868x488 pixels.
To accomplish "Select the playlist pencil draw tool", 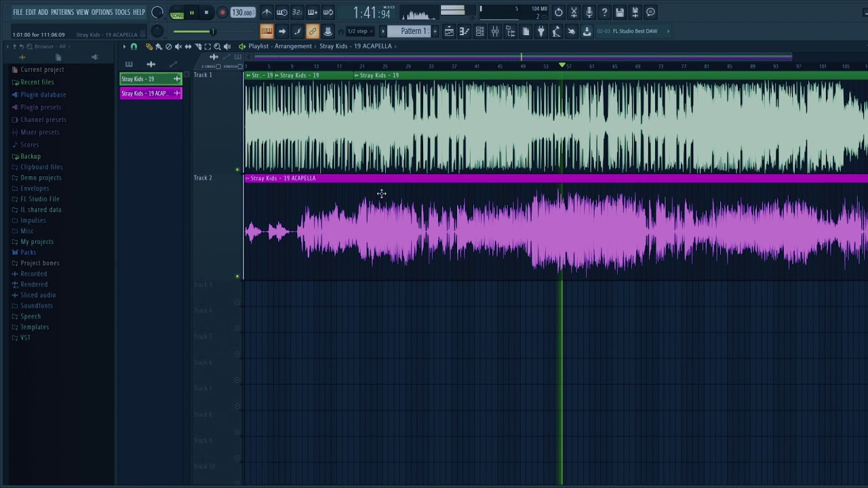I will click(x=149, y=47).
